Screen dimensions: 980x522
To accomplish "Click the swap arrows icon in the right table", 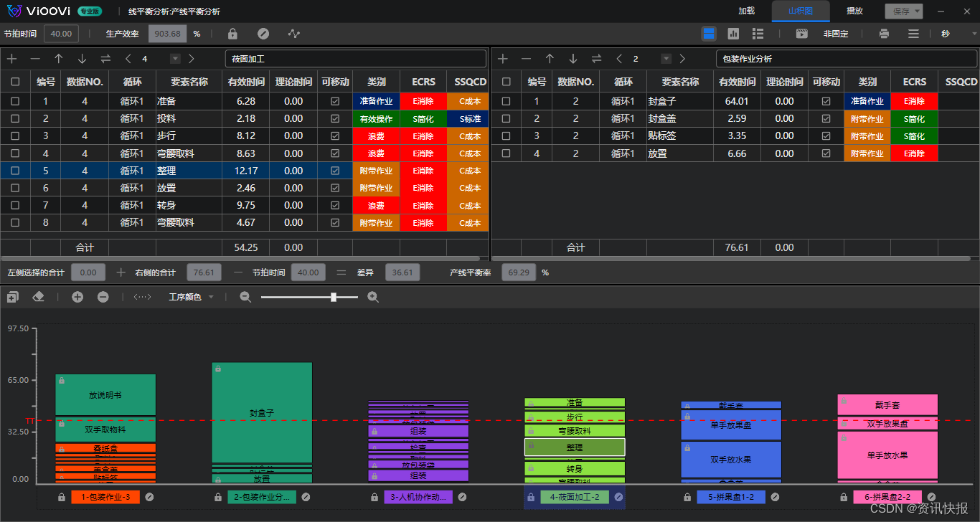I will coord(596,59).
